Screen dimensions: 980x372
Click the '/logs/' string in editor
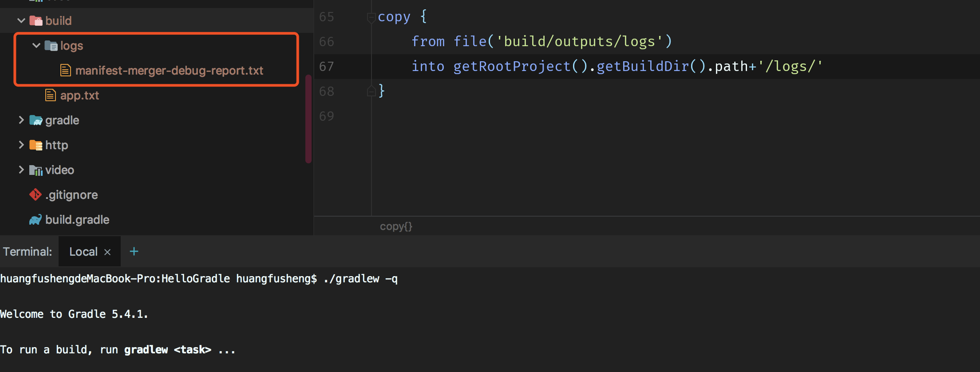(x=790, y=66)
